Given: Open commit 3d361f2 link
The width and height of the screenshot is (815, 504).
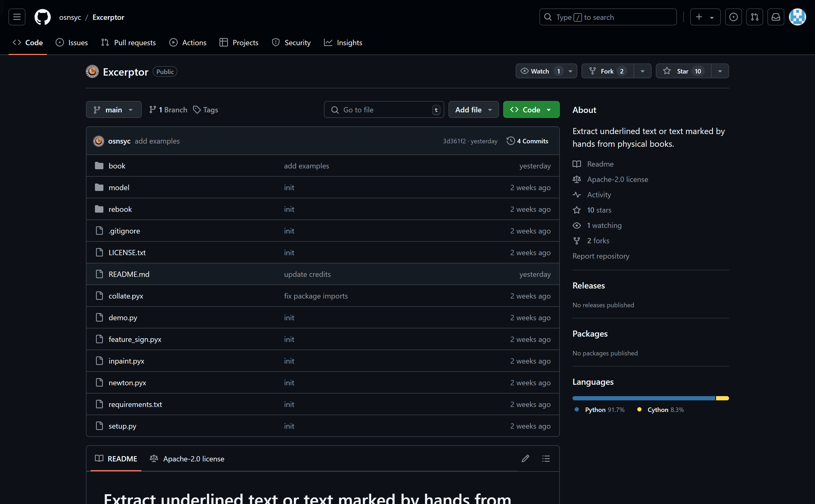Looking at the screenshot, I should pyautogui.click(x=454, y=141).
